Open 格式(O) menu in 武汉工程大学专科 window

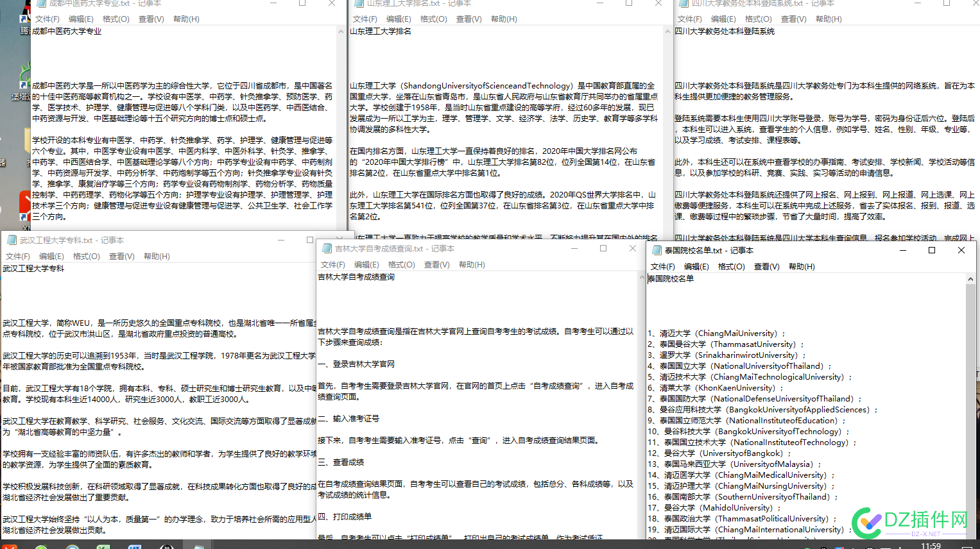coord(87,257)
